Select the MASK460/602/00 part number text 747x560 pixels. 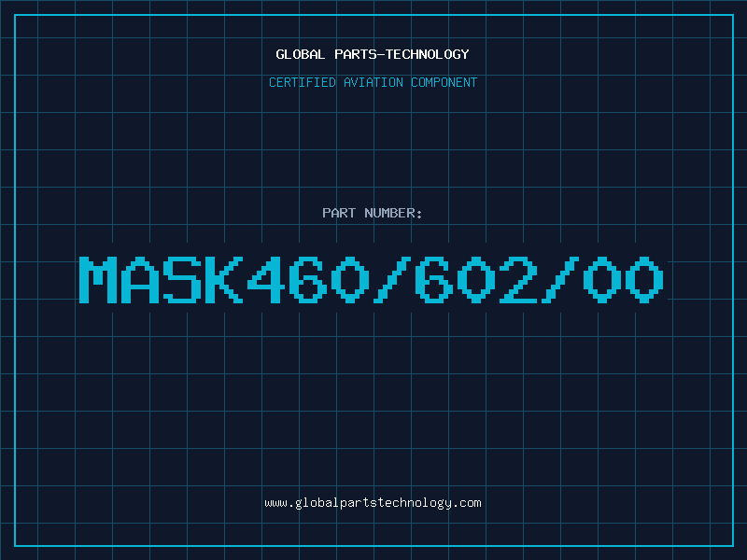(371, 280)
